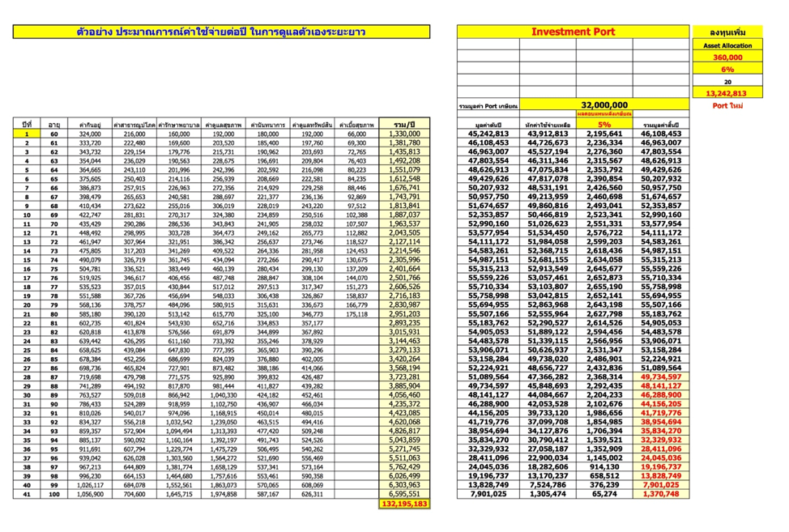Select the 1,305,474 after-expense cell
Viewport: 789px width, 532px height.
click(x=548, y=494)
